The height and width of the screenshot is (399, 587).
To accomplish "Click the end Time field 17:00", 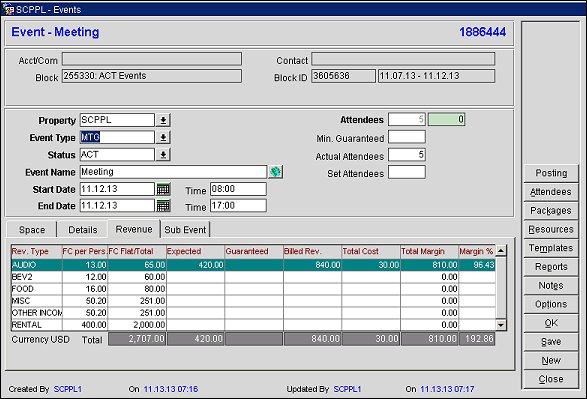I will coord(238,205).
